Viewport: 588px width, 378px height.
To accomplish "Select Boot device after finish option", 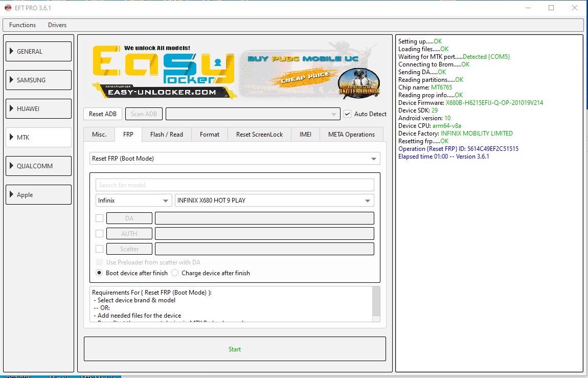I will click(x=99, y=273).
